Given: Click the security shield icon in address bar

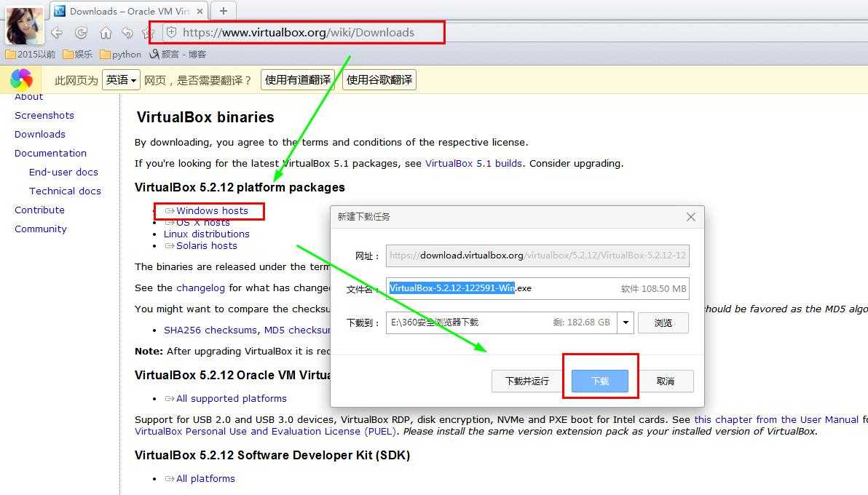Looking at the screenshot, I should tap(172, 33).
